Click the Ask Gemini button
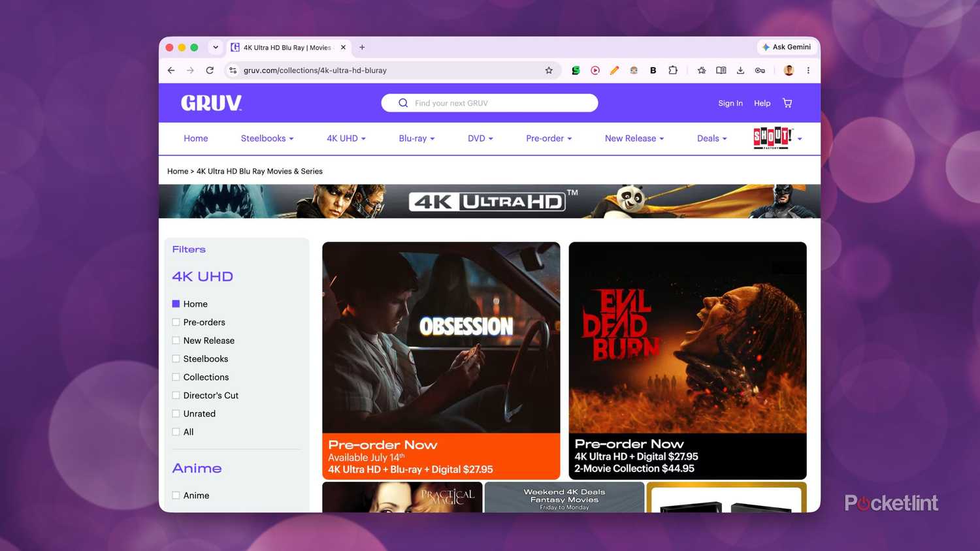Viewport: 980px width, 551px height. point(787,47)
